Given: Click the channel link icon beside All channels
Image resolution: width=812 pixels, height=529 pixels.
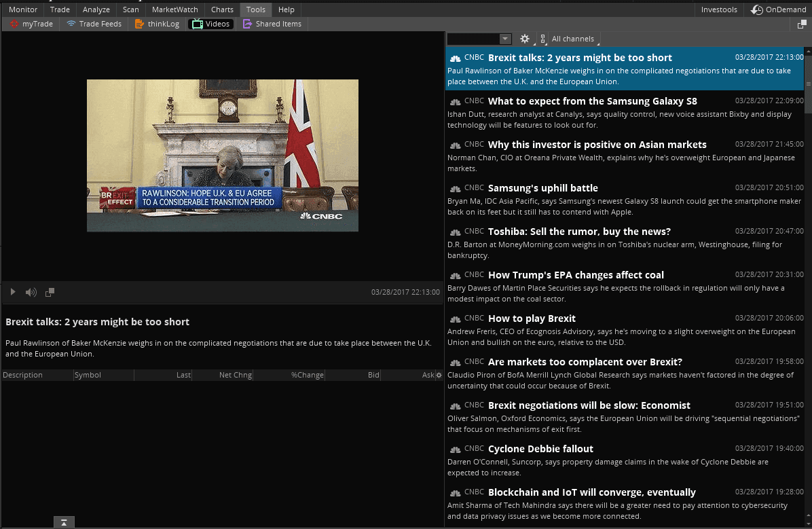Looking at the screenshot, I should coord(542,39).
